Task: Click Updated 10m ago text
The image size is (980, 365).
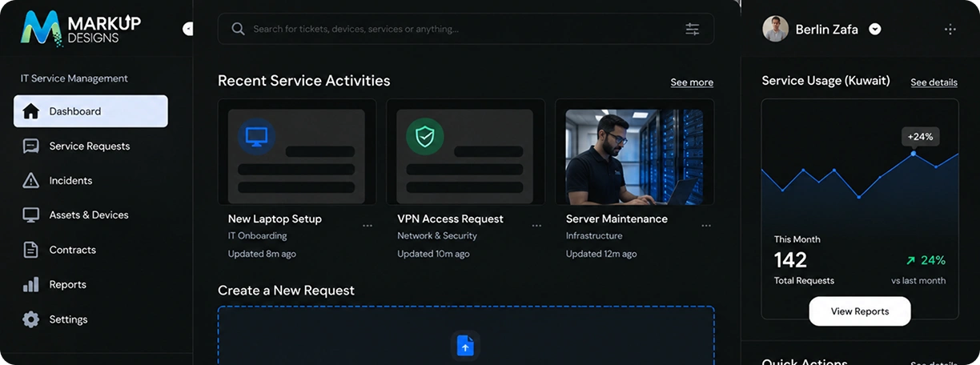Action: point(433,254)
